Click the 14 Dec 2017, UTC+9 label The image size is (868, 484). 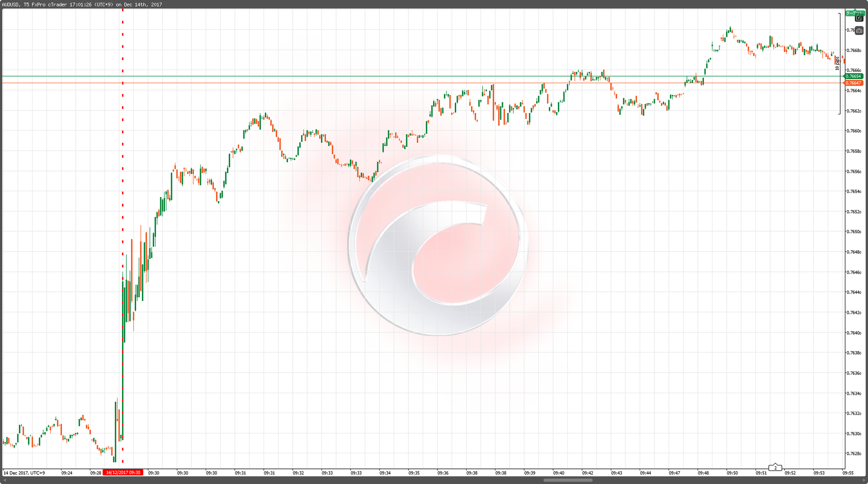tap(24, 473)
